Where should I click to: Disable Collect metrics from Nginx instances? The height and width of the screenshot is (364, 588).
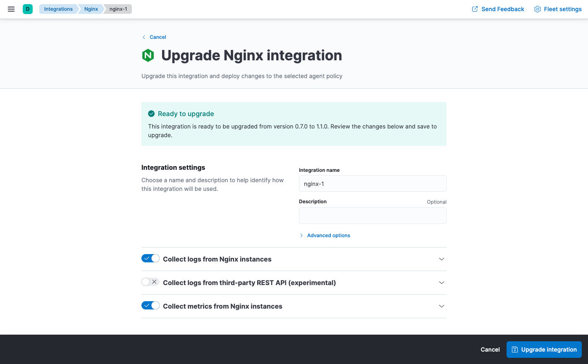150,305
